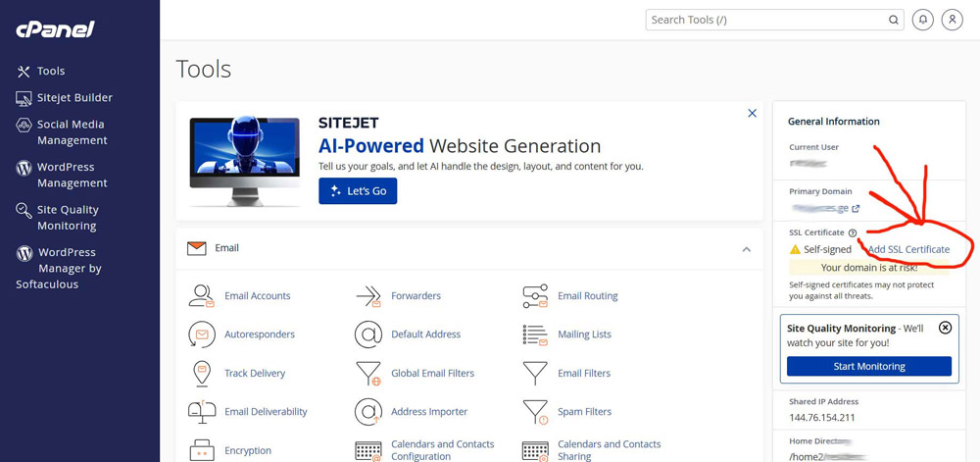Image resolution: width=980 pixels, height=462 pixels.
Task: Click the Mailing Lists icon
Action: (x=535, y=334)
